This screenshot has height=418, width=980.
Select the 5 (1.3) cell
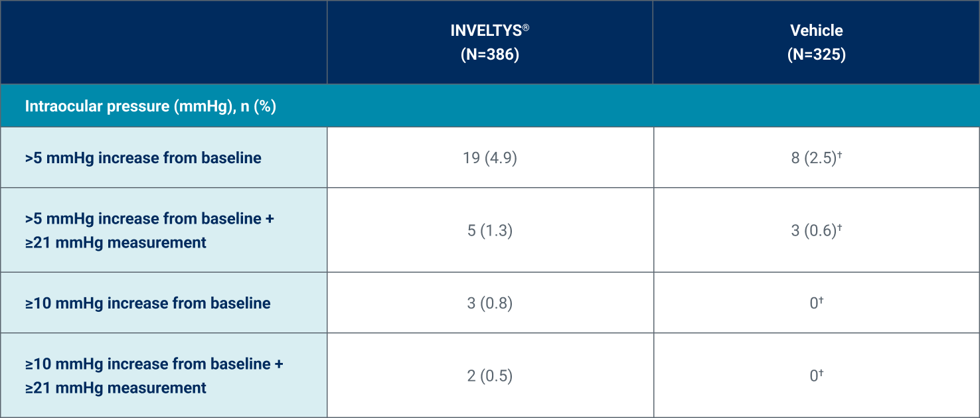pyautogui.click(x=490, y=230)
